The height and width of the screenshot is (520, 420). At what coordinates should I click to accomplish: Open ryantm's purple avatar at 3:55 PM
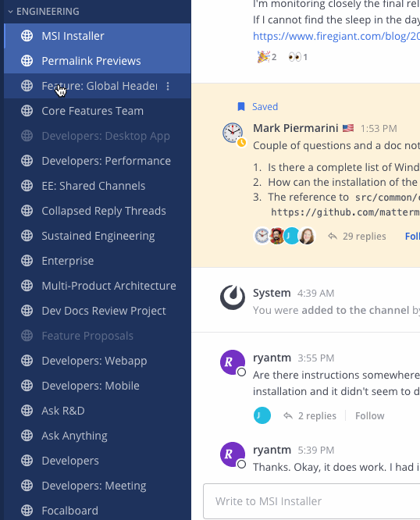[233, 362]
